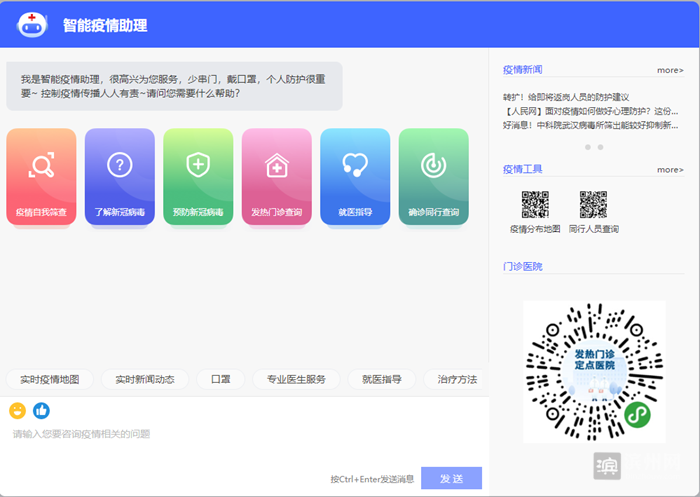Click the 疫情分布地图 QR code

pyautogui.click(x=535, y=205)
